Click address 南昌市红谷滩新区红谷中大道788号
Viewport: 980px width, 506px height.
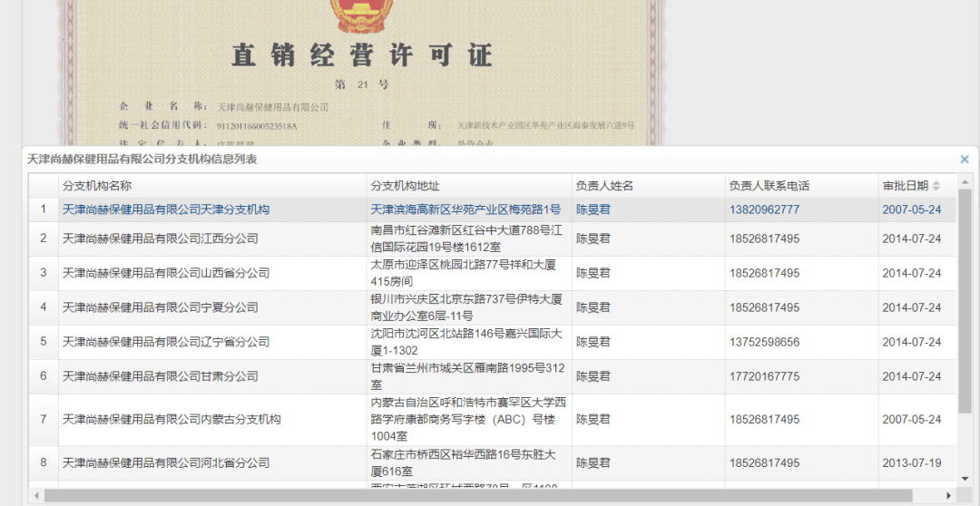[466, 238]
